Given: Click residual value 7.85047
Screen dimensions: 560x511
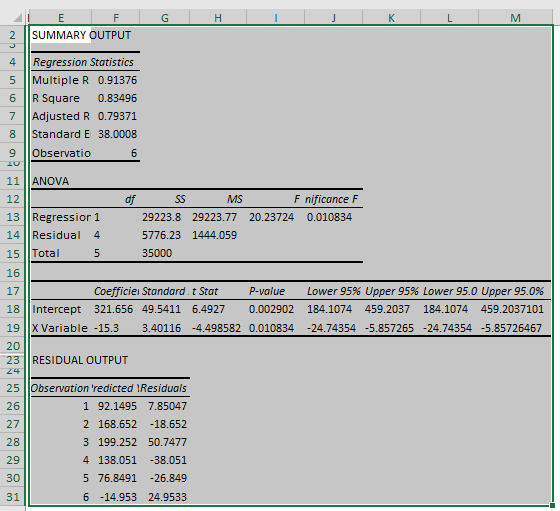Looking at the screenshot, I should click(168, 406).
